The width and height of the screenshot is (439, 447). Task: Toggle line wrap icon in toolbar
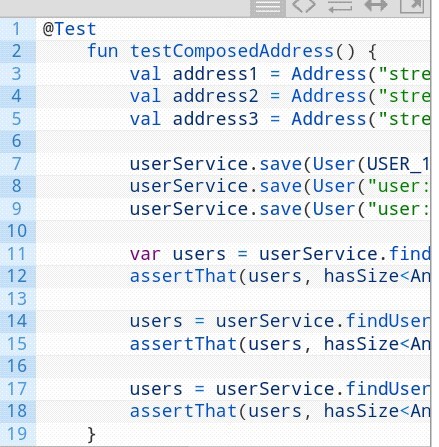tap(340, 6)
